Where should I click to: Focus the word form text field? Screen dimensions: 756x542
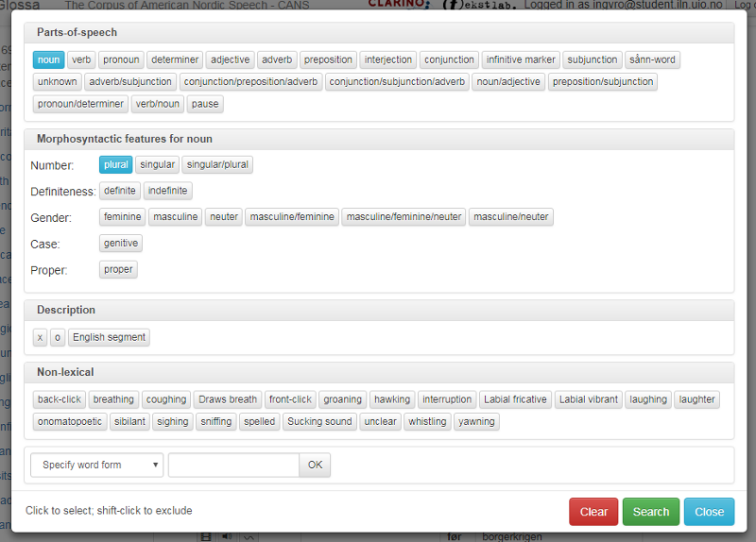tap(233, 465)
